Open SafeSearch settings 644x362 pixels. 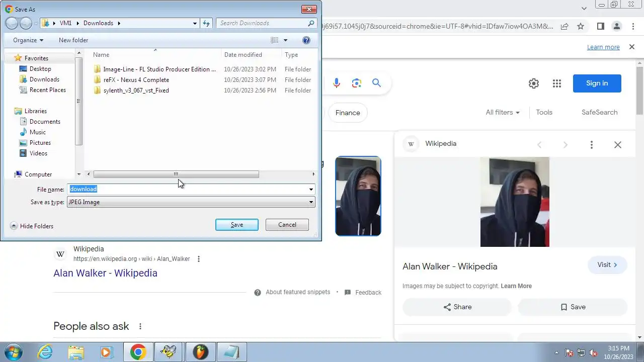pos(599,113)
